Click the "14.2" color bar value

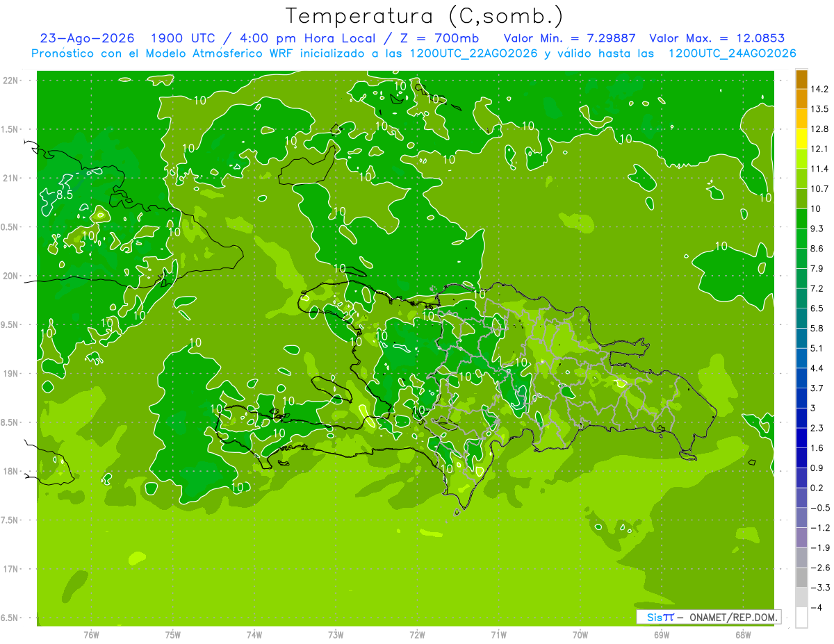[819, 89]
